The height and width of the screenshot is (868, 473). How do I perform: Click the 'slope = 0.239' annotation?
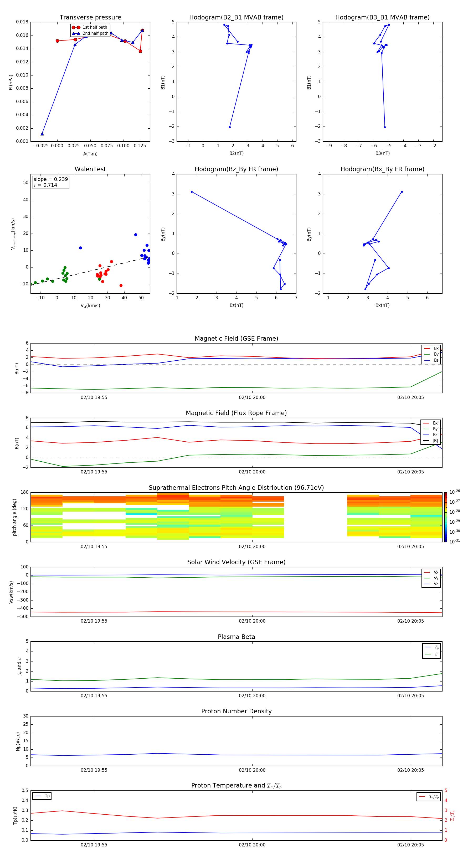pos(51,179)
